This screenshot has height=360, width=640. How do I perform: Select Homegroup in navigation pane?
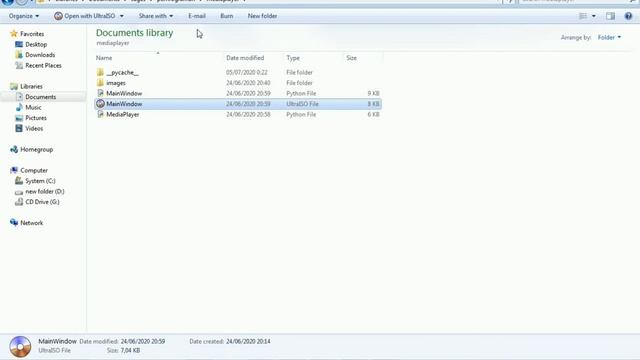point(36,150)
